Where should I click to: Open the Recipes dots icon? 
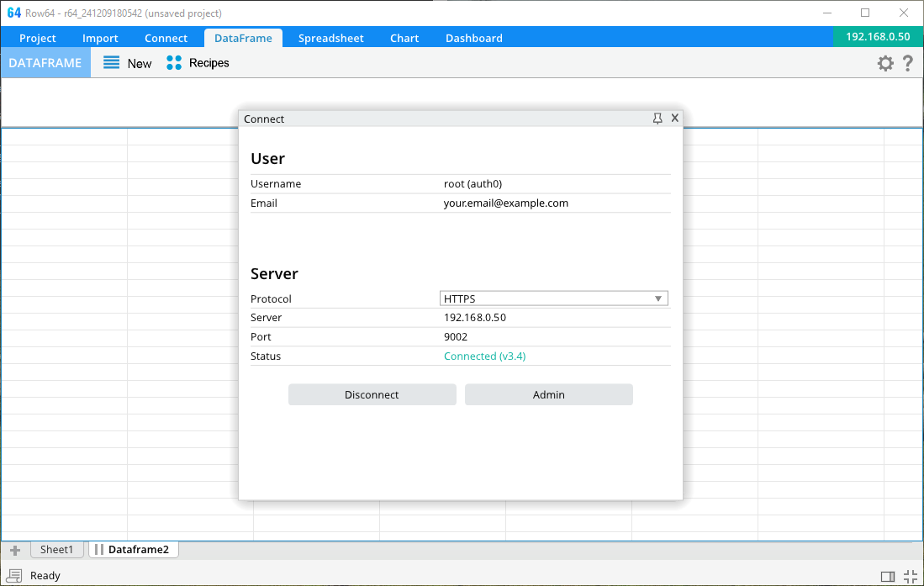[174, 63]
